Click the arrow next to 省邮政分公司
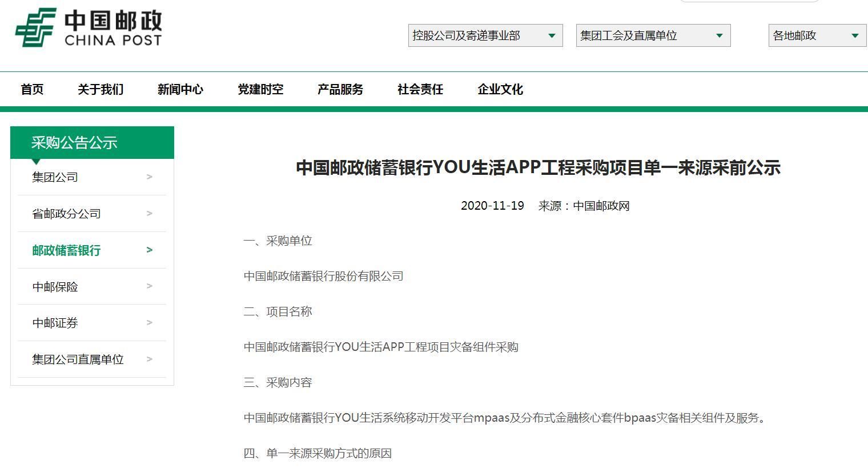 point(150,213)
